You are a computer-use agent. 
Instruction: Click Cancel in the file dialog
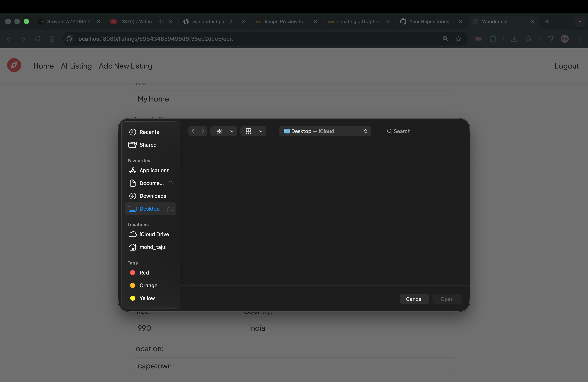pyautogui.click(x=414, y=299)
